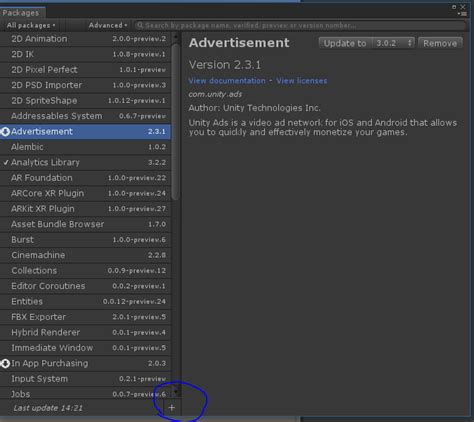Select the FBX Exporter package
This screenshot has height=422, width=474.
point(85,317)
